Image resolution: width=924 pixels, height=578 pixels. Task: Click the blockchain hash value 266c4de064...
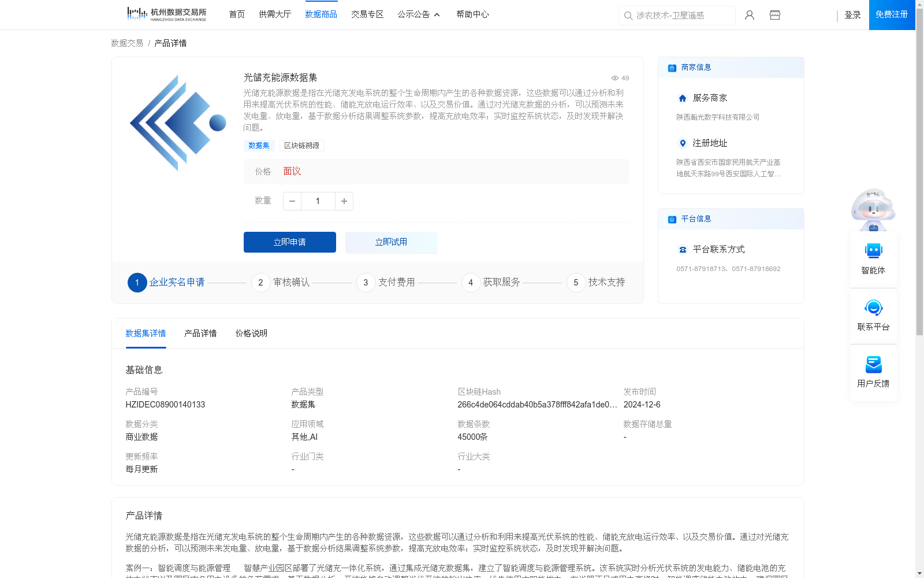[537, 405]
